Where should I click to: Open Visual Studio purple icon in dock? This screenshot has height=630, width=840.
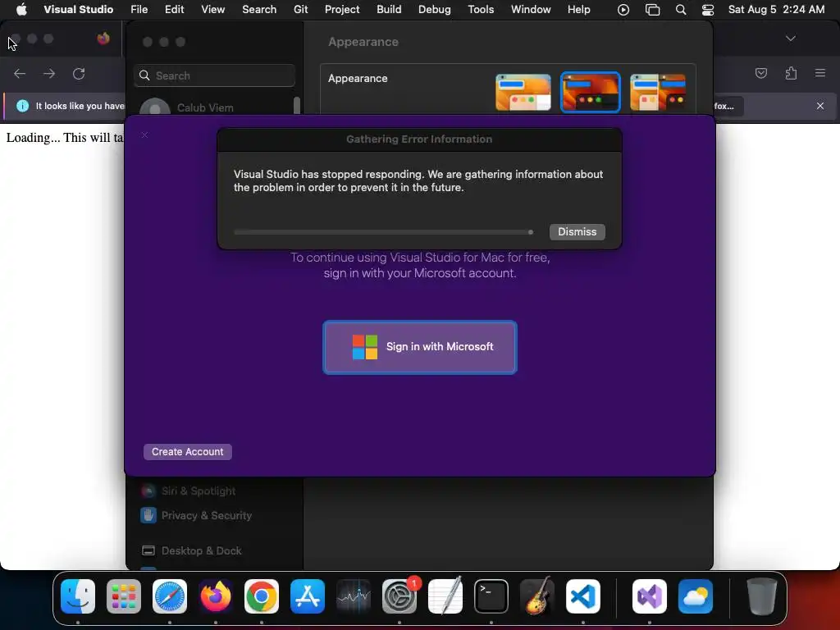(x=650, y=596)
